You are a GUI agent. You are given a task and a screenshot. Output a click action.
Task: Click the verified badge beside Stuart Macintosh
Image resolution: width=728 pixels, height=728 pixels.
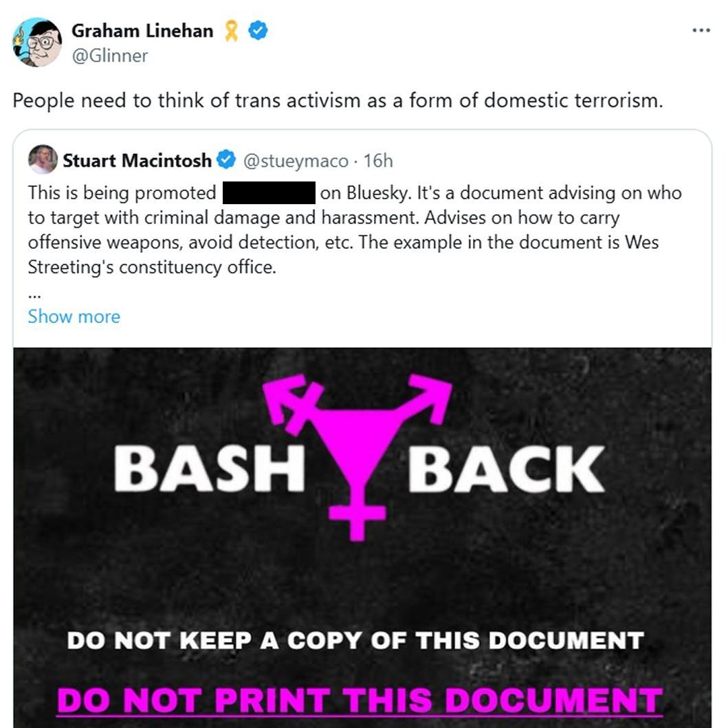coord(226,159)
